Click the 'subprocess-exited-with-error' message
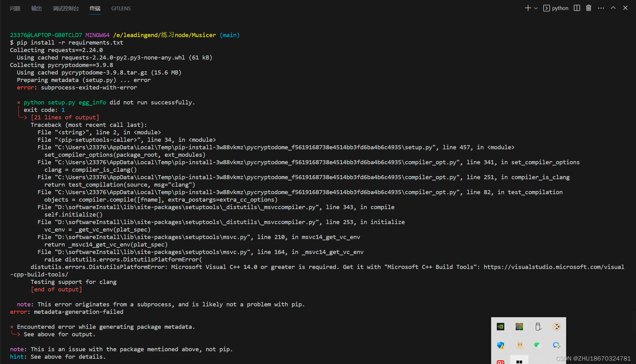The image size is (636, 364). pos(89,88)
